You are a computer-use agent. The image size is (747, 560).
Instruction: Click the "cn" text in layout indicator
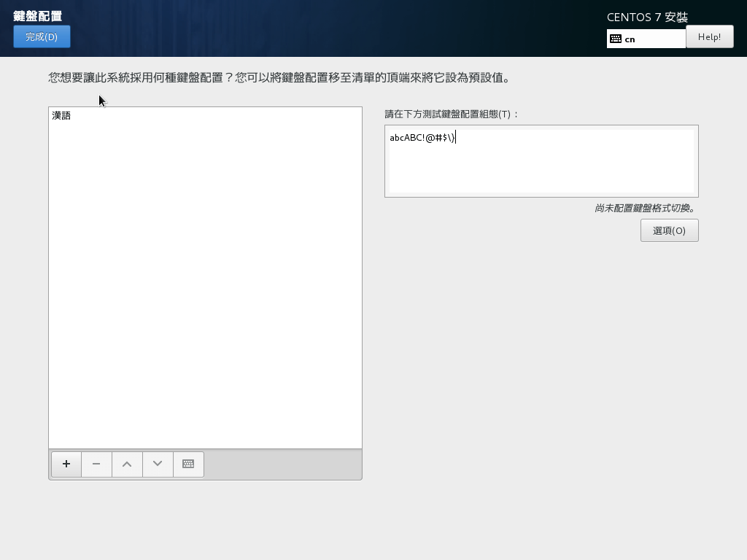coord(630,39)
